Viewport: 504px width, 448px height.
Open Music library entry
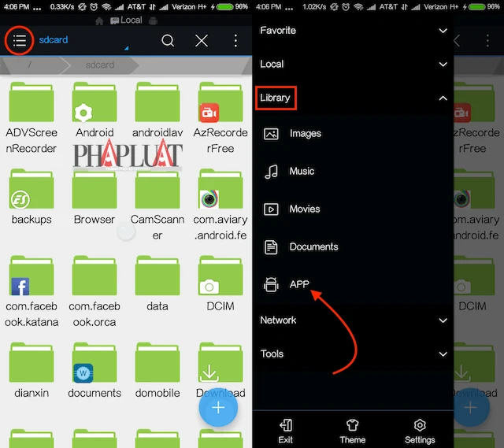click(302, 171)
